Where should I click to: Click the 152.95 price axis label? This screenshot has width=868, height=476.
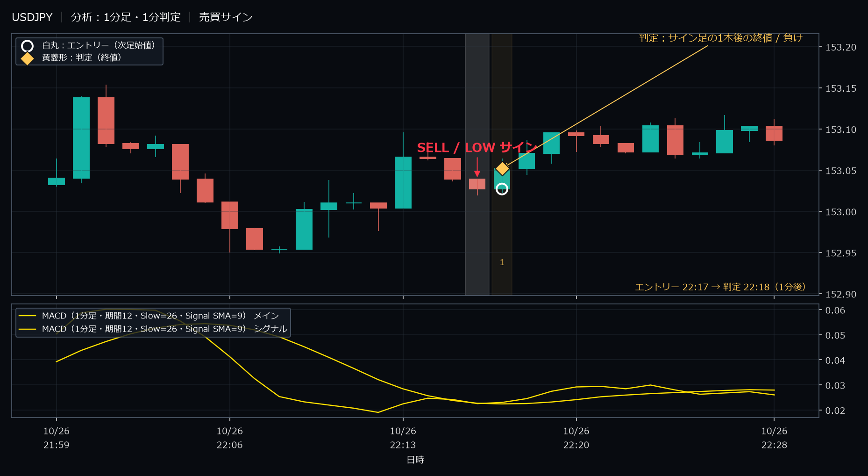[841, 253]
